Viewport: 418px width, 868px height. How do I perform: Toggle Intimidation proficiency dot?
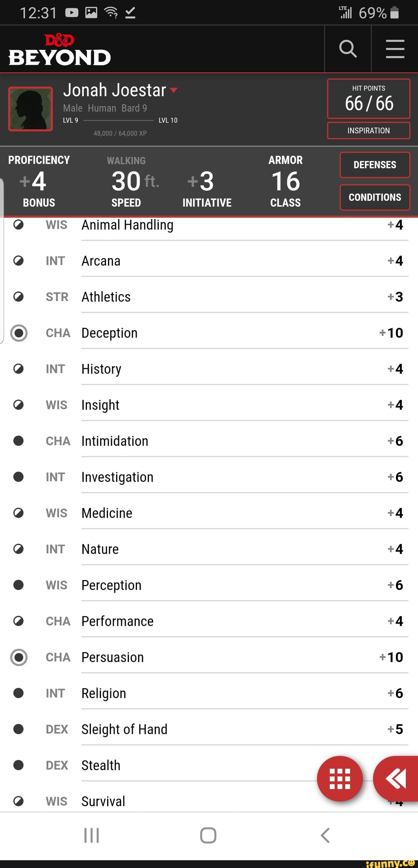coord(19,441)
